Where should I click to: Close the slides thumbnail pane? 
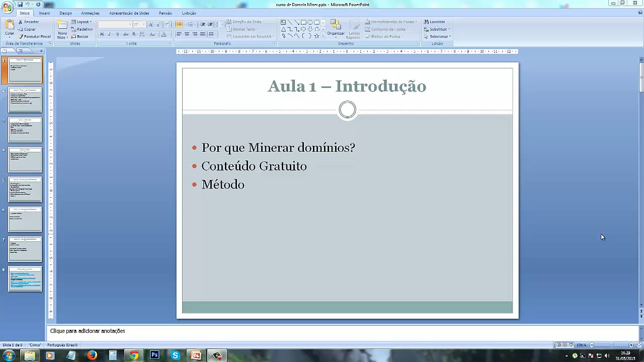pyautogui.click(x=41, y=51)
